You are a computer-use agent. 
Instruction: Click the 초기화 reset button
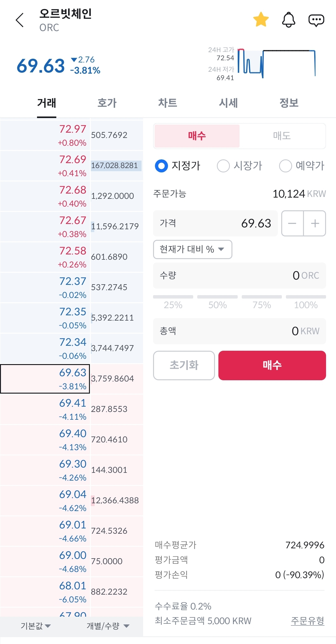tap(184, 365)
